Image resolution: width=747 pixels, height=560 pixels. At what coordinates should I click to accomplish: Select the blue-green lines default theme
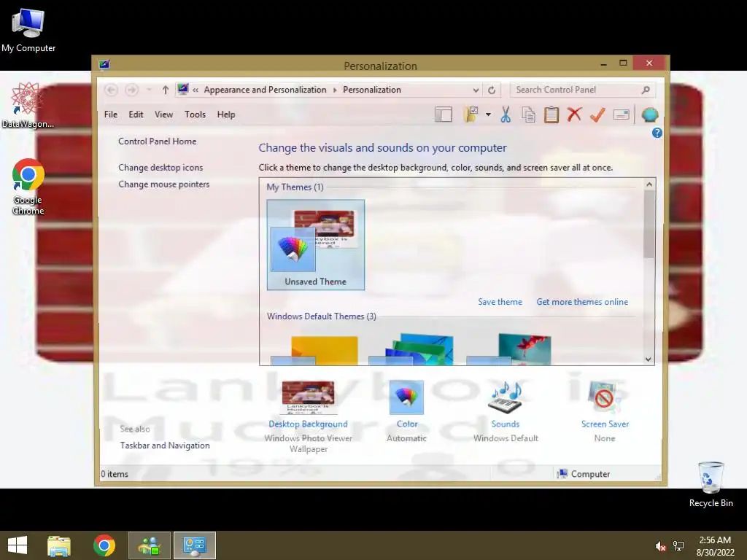click(411, 349)
